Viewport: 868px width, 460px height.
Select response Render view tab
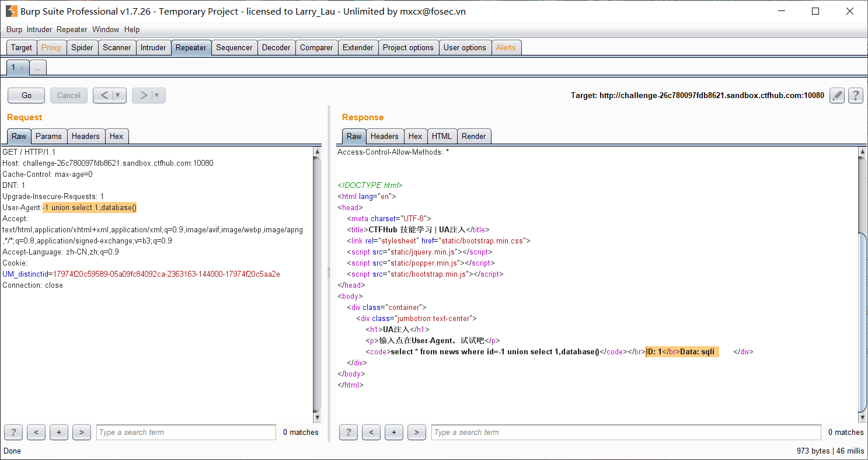474,136
